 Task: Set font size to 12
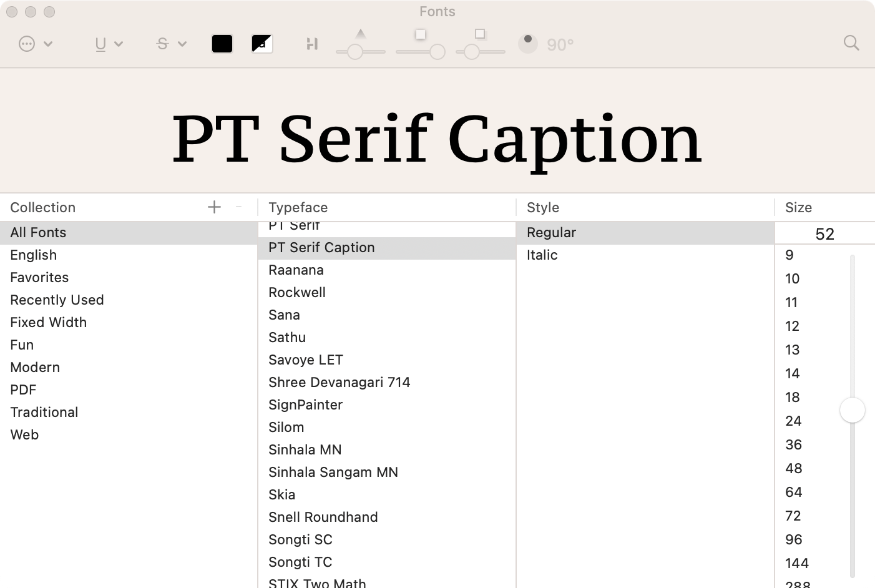pyautogui.click(x=792, y=326)
